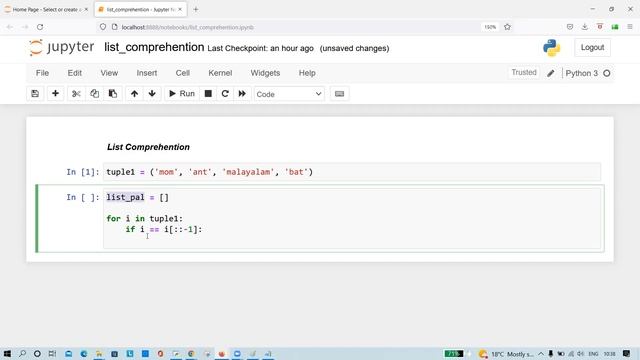640x360 pixels.
Task: Show hidden system tray icons
Action: [x=541, y=354]
